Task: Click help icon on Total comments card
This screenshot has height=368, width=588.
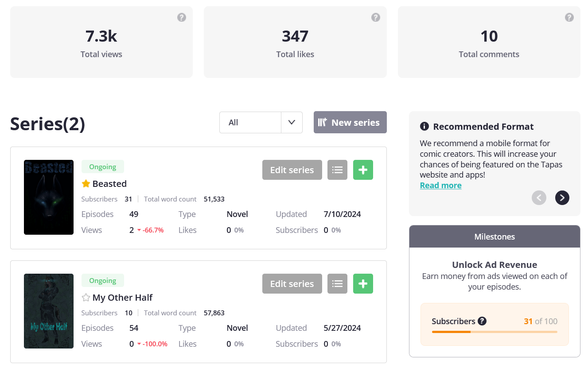Action: click(569, 17)
